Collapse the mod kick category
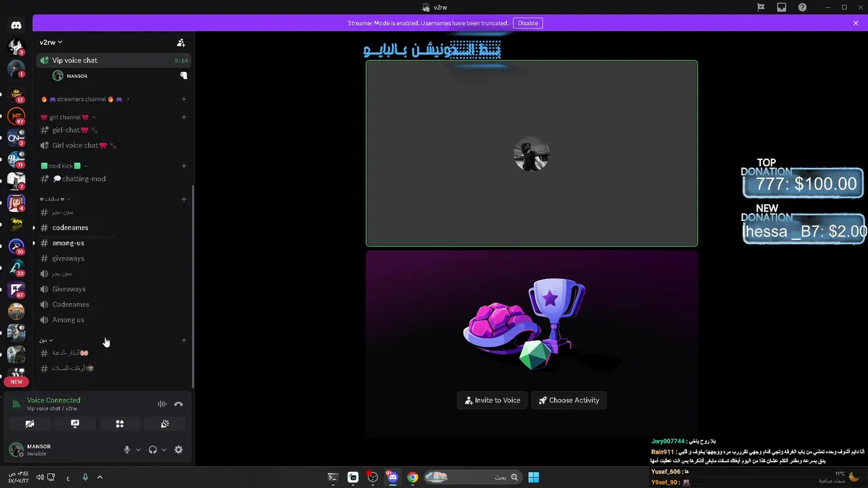Screen dimensions: 868x488 coord(64,166)
